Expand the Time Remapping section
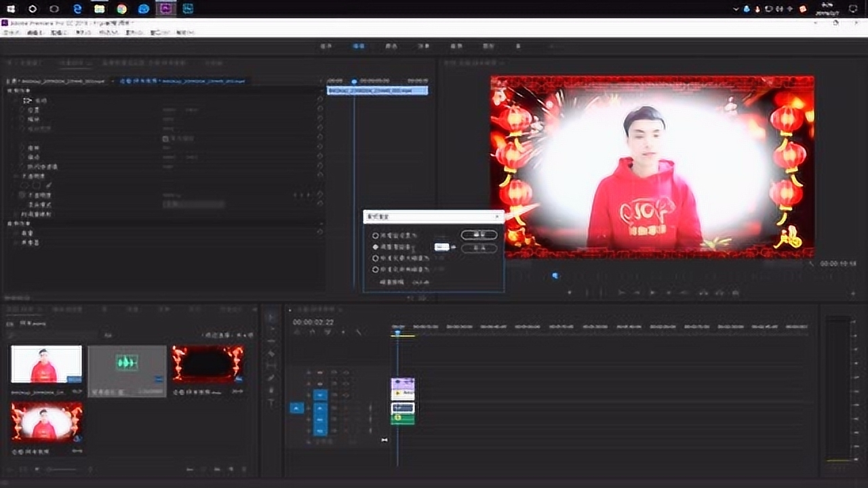Screen dimensions: 868x488 click(16, 214)
